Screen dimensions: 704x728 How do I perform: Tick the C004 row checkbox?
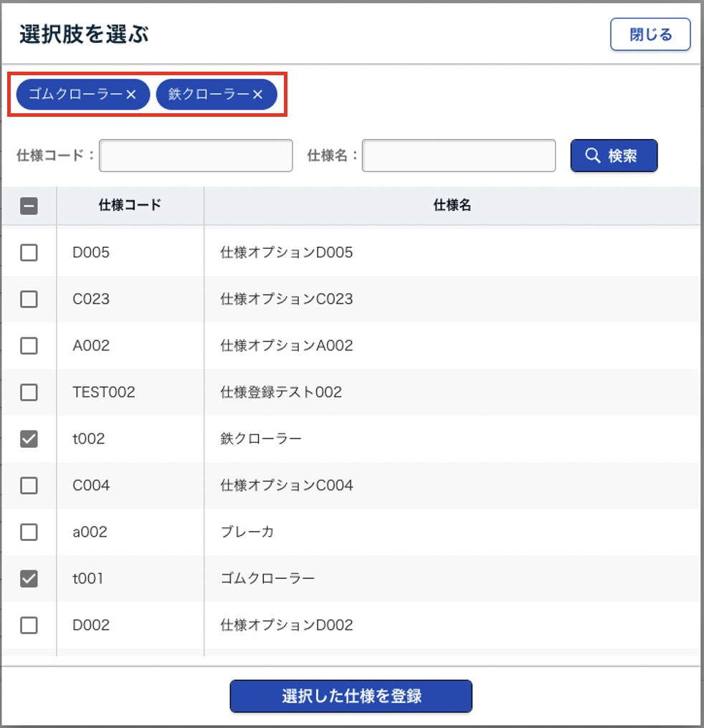click(29, 485)
